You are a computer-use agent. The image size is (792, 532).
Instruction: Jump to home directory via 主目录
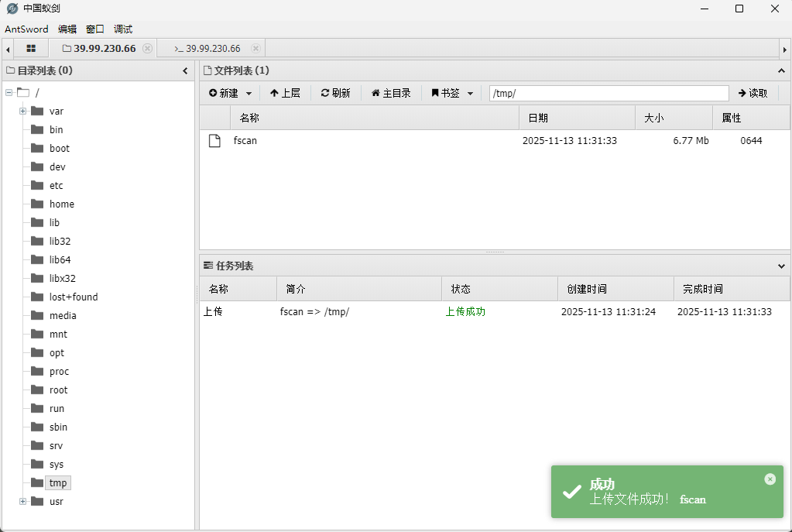[391, 93]
